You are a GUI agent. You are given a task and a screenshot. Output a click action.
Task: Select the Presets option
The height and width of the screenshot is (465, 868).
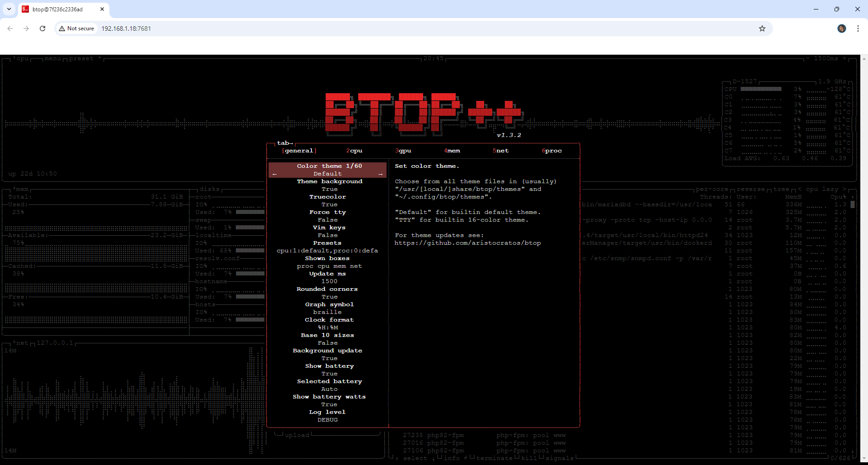[x=327, y=243]
